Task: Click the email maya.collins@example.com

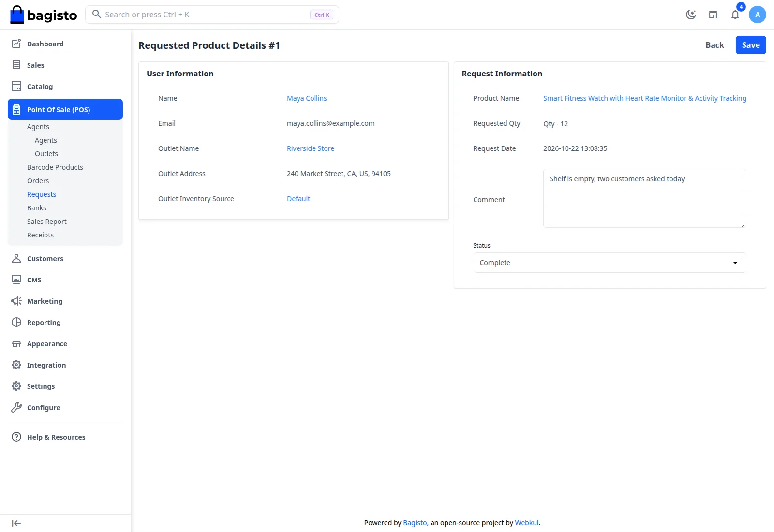Action: pos(331,123)
